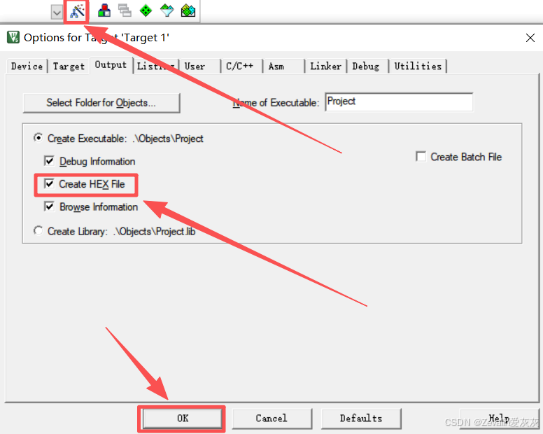Image resolution: width=543 pixels, height=434 pixels.
Task: Click the Keil logo in the dialog title
Action: pyautogui.click(x=14, y=37)
